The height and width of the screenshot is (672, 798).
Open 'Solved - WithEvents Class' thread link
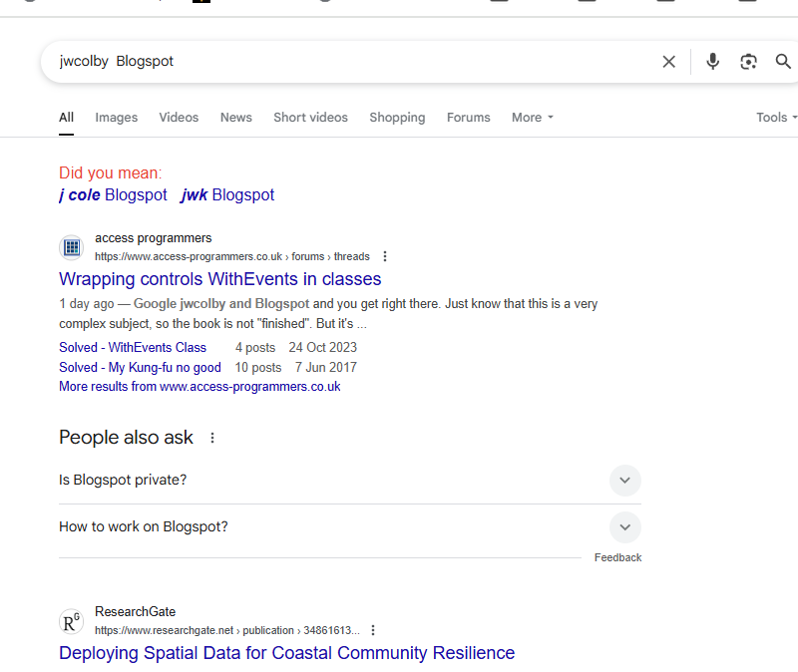[x=133, y=347]
